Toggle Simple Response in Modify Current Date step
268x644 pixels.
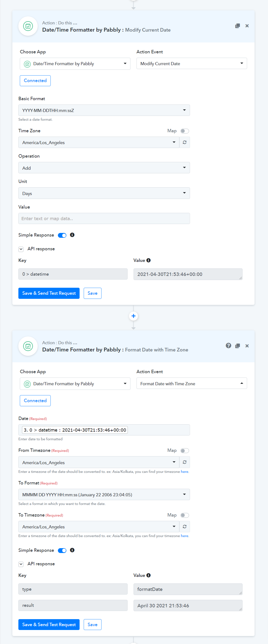[62, 235]
